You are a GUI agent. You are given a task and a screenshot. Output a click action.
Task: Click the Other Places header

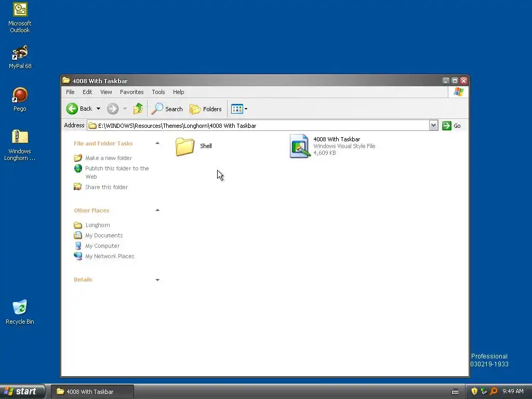point(91,210)
